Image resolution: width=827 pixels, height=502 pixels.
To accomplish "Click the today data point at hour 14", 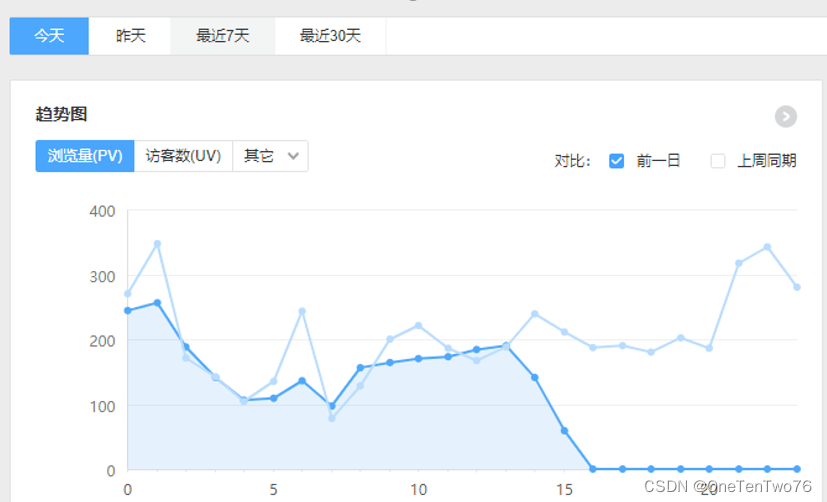I will click(535, 378).
